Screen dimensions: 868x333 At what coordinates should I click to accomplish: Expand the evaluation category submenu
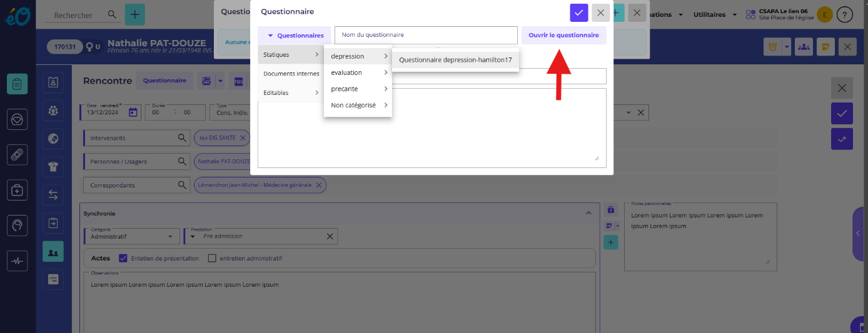click(x=358, y=72)
